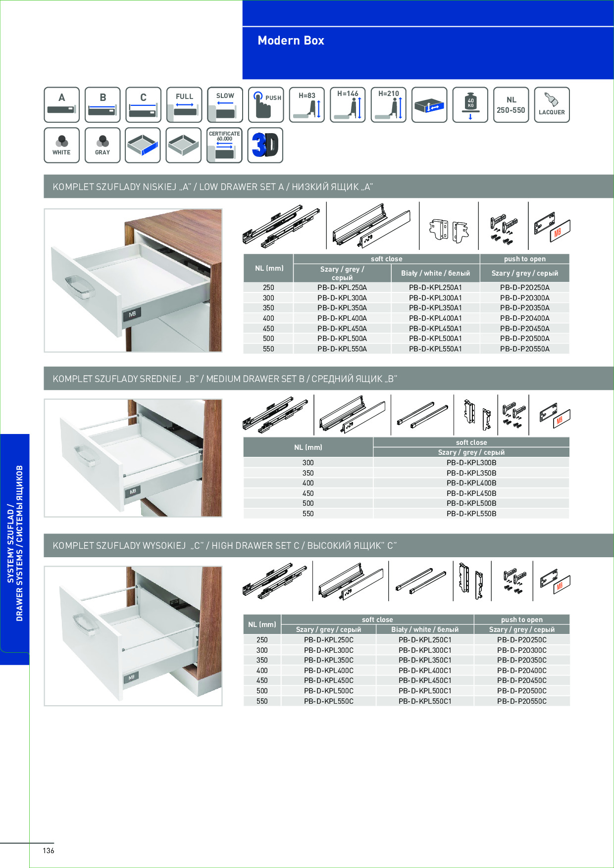Click the 40 KG load icon
The width and height of the screenshot is (614, 868).
[470, 105]
